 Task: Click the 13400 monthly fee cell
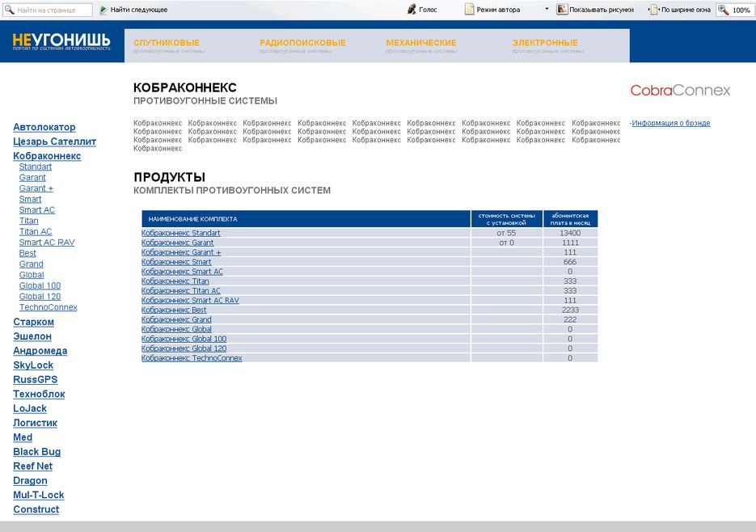pos(570,233)
